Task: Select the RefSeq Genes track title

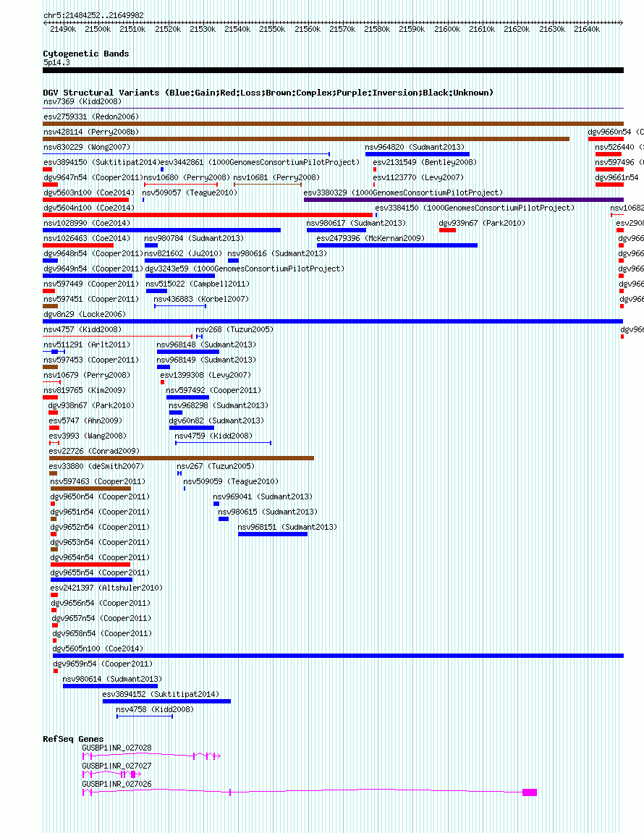Action: tap(73, 739)
